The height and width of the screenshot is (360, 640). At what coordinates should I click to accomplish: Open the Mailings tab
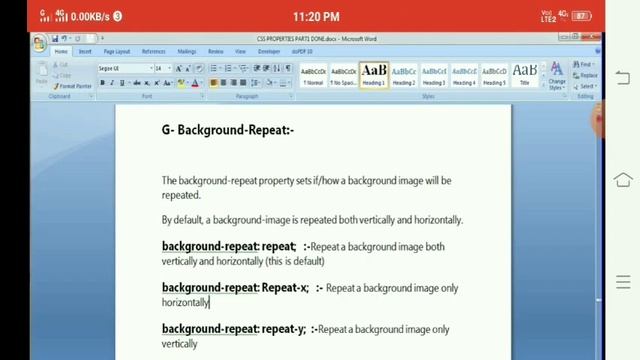point(187,51)
